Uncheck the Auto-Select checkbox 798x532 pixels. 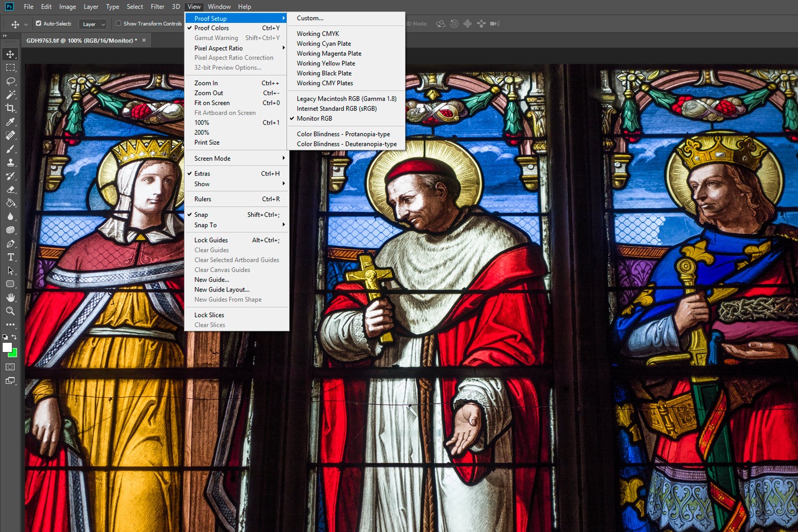click(39, 23)
